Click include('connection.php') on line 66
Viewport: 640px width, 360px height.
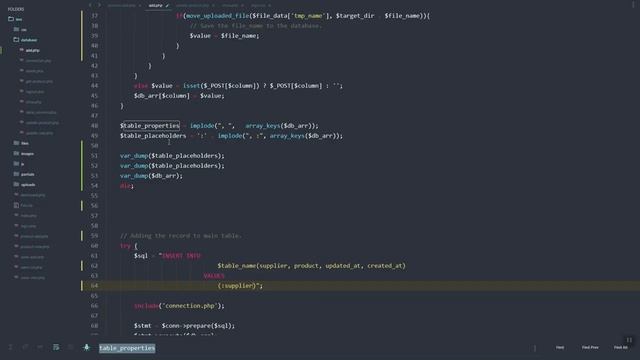(x=179, y=306)
